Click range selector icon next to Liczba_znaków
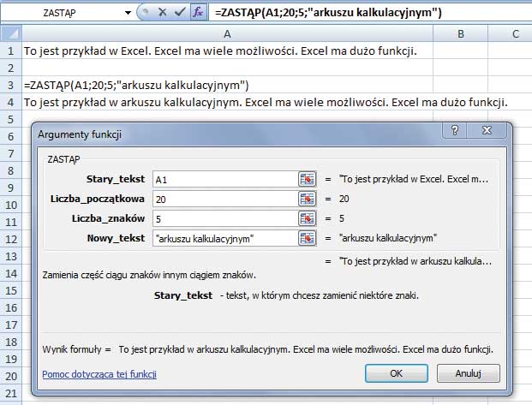 coord(308,218)
